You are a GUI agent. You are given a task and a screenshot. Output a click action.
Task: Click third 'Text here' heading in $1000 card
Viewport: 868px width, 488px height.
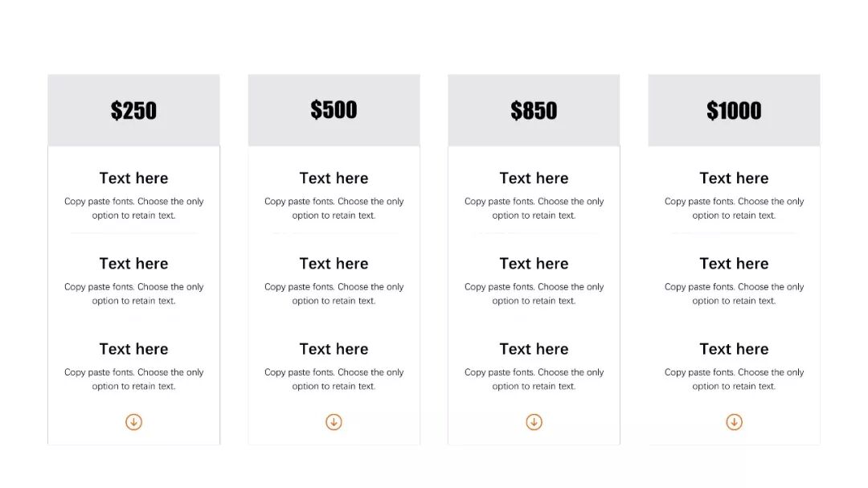[734, 349]
